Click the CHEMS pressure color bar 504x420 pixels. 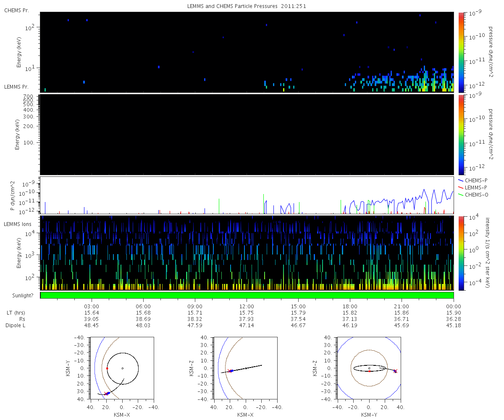click(x=461, y=52)
